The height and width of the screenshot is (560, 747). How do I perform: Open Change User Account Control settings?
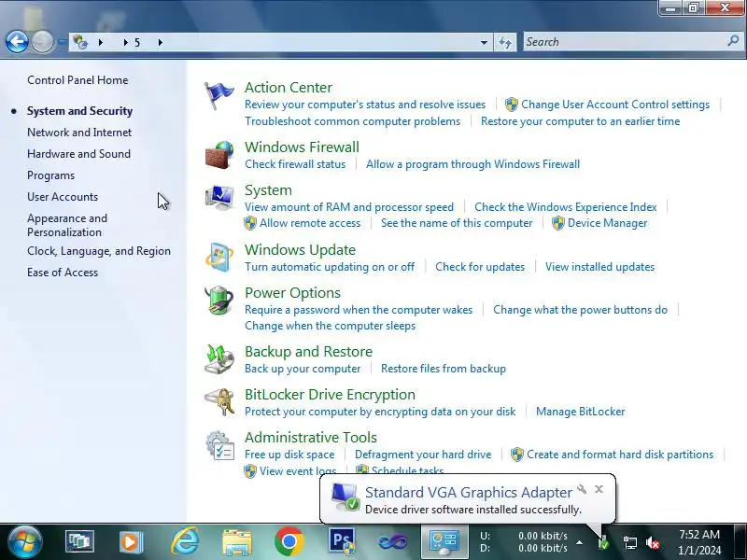click(x=615, y=105)
